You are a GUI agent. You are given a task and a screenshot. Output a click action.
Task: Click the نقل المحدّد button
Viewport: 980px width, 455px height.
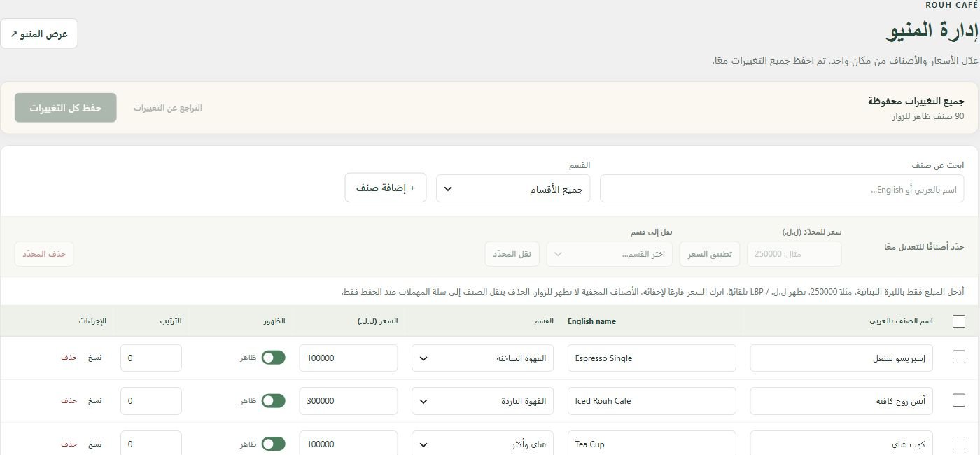(x=512, y=254)
